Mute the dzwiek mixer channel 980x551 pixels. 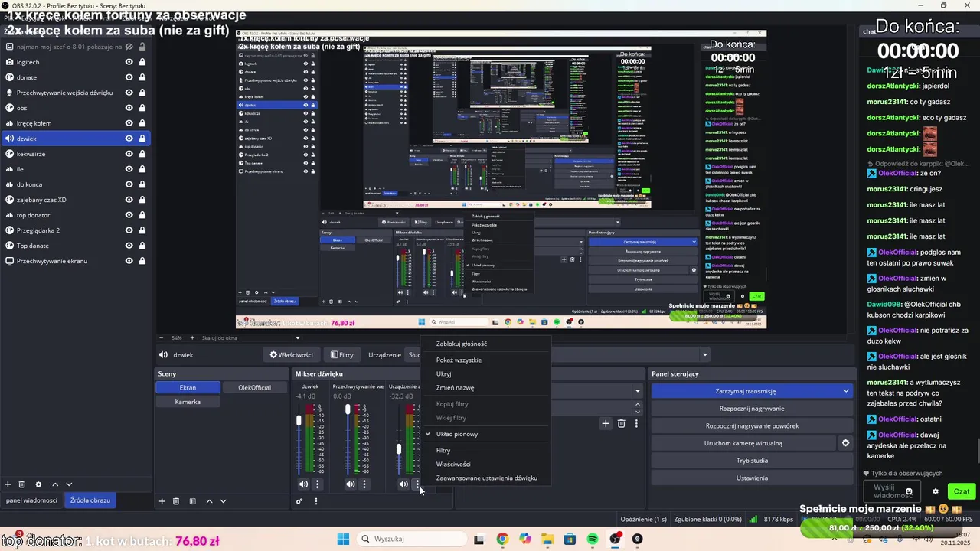(x=304, y=484)
